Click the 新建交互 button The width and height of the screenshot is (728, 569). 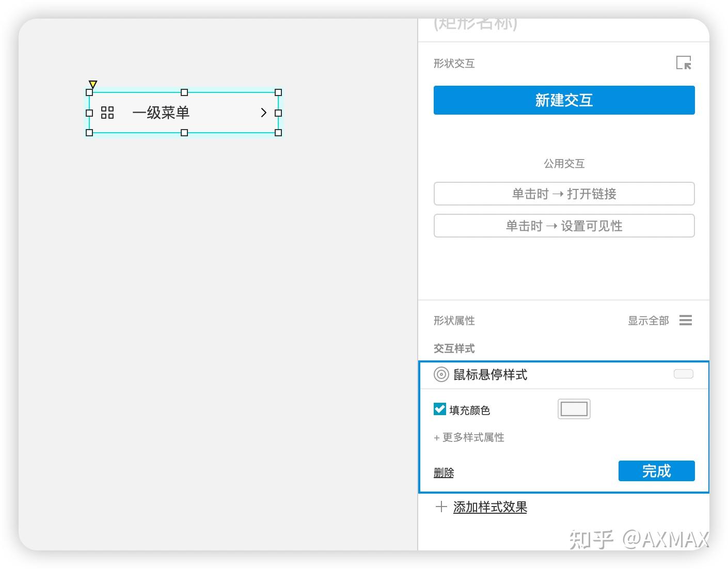[x=564, y=100]
